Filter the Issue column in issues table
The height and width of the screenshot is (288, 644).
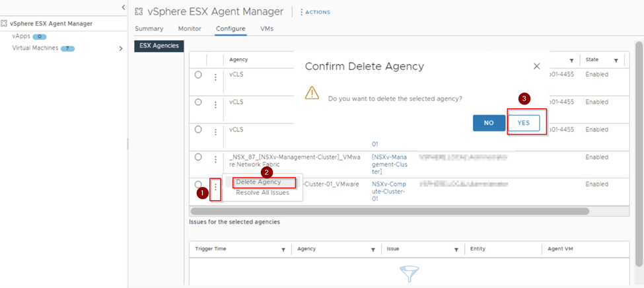456,250
